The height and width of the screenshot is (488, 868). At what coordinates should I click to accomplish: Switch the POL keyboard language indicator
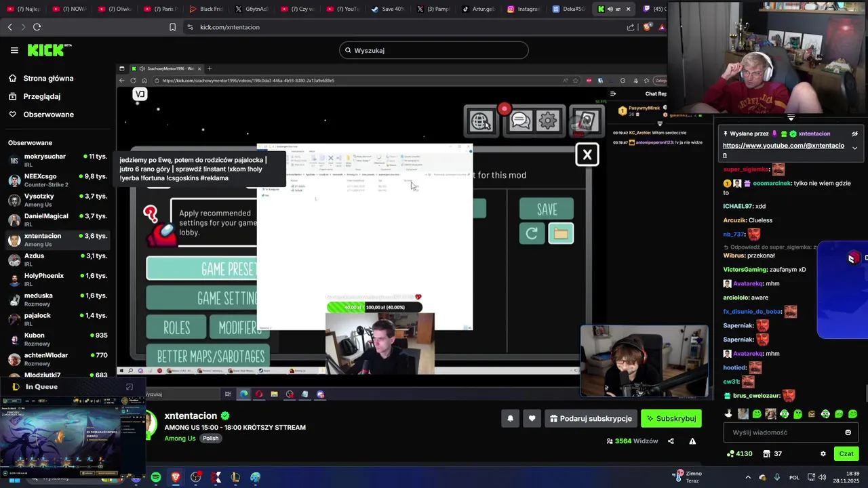click(794, 477)
